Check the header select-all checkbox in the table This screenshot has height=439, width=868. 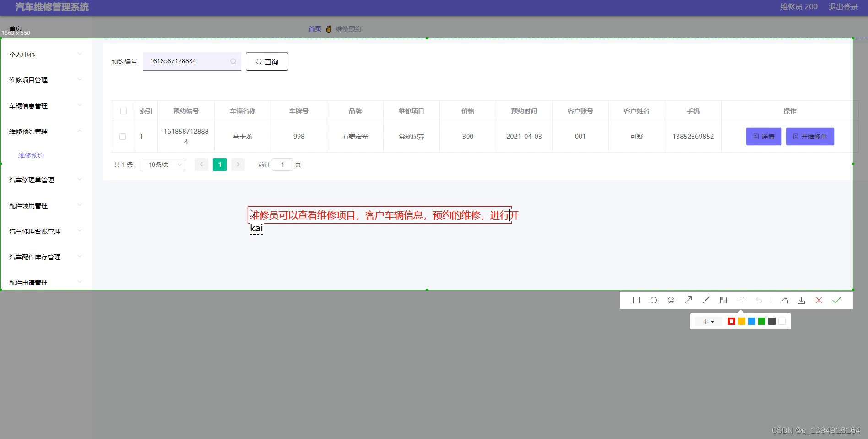pyautogui.click(x=123, y=111)
